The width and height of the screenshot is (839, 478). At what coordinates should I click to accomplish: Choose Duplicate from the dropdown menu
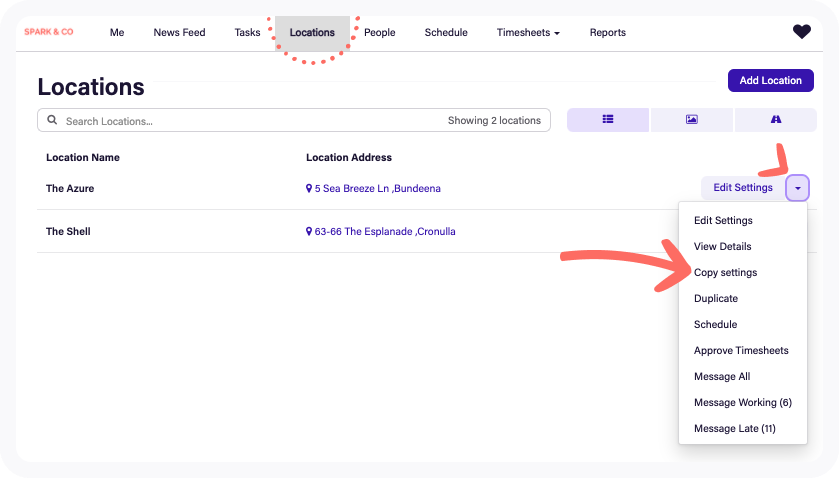(x=715, y=299)
